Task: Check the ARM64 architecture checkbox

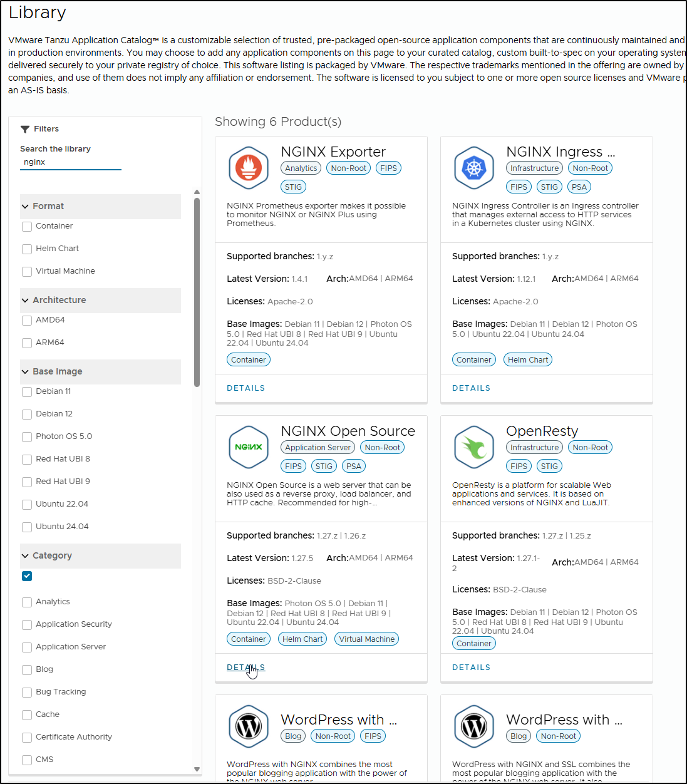Action: coord(27,343)
